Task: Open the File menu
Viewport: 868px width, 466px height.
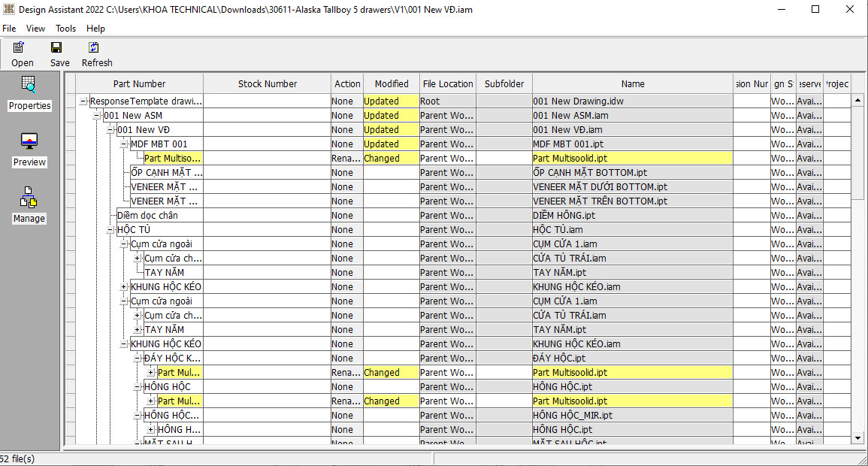Action: point(10,29)
